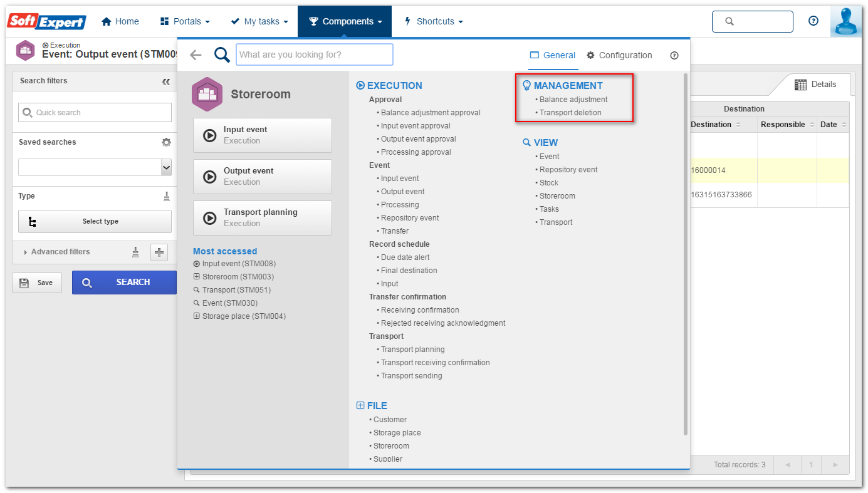Clear the Type filter with broom icon
The image size is (868, 493).
(x=167, y=196)
